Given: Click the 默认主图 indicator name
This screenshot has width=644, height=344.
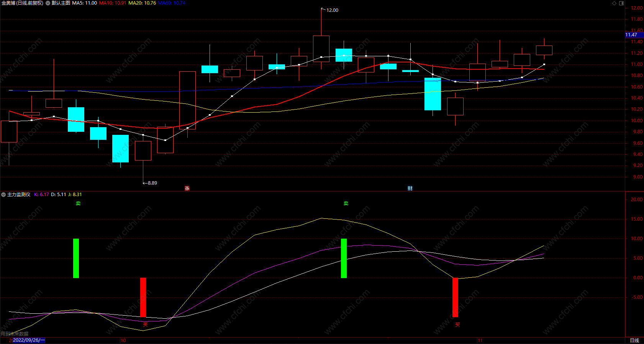Looking at the screenshot, I should tap(61, 3).
